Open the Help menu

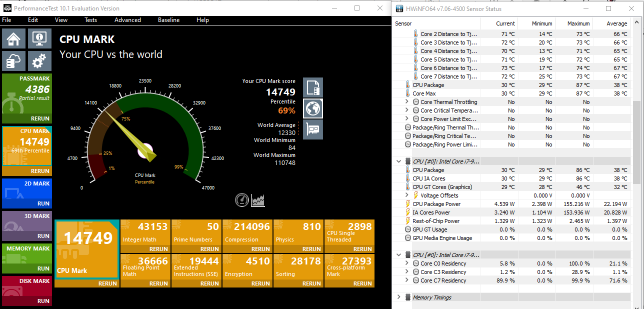coord(202,20)
